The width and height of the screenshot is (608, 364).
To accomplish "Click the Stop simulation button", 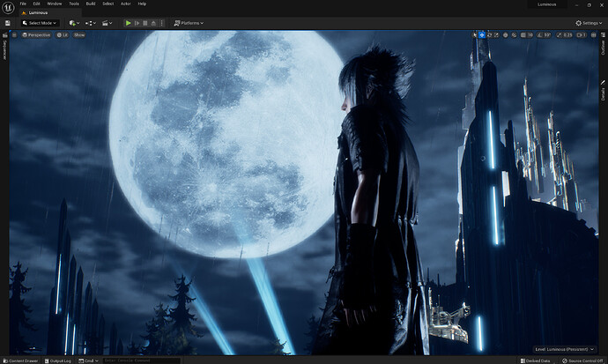I will pos(145,23).
